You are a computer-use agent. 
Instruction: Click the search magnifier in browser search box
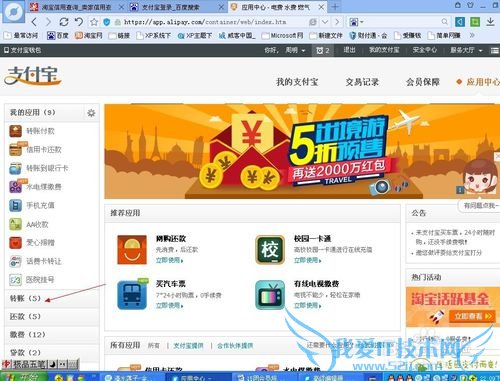[444, 22]
